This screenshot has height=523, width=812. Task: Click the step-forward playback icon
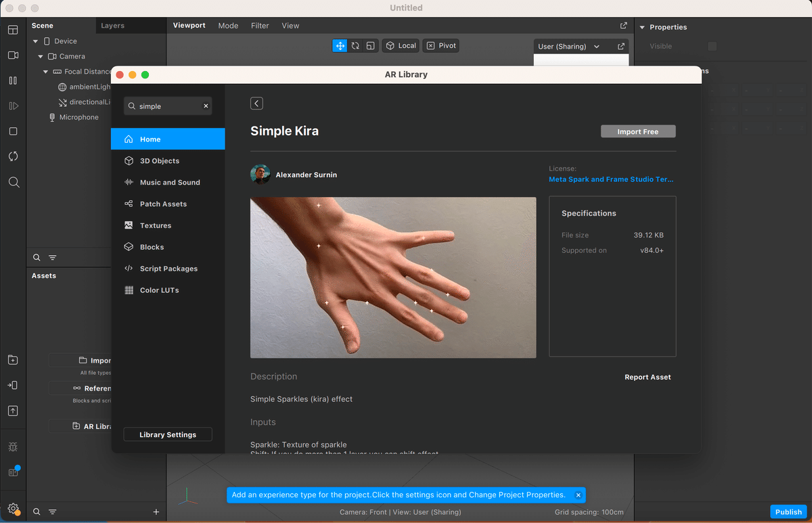point(13,106)
